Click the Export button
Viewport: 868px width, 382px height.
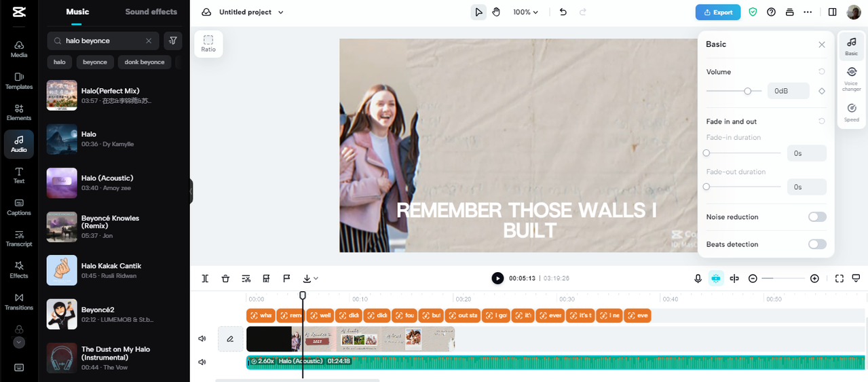coord(718,12)
